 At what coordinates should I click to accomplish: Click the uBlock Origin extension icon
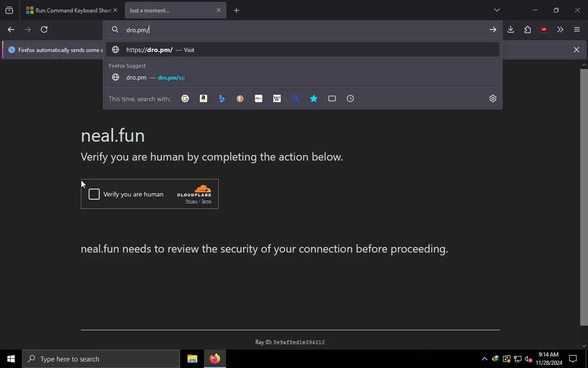coord(544,29)
